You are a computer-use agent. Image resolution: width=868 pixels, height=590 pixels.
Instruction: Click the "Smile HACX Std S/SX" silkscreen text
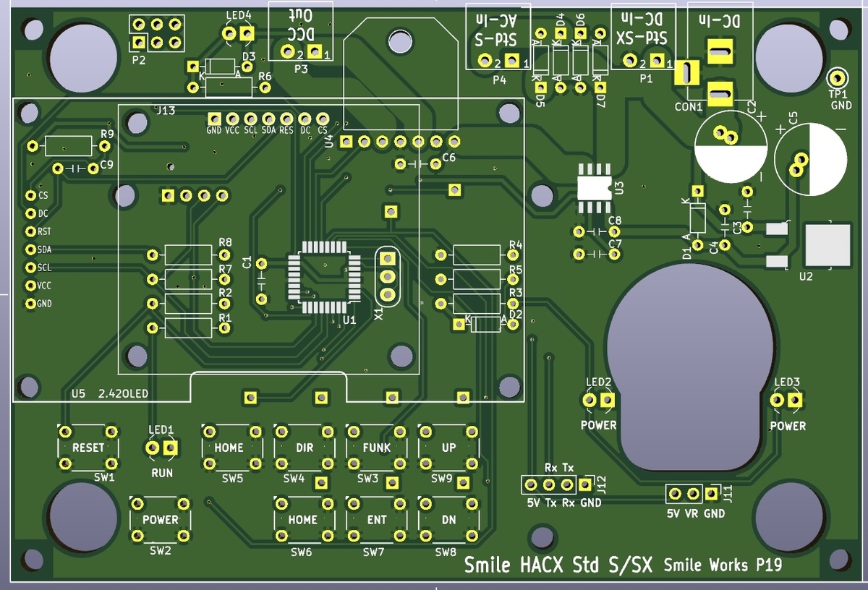(x=558, y=565)
